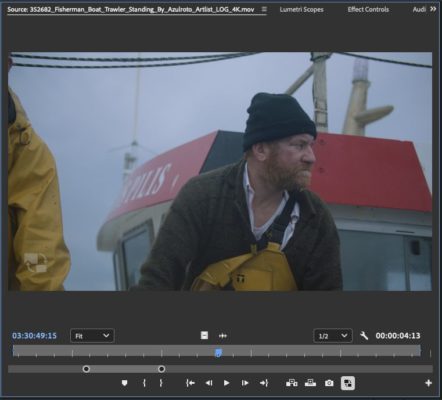Export a frame with the camera icon
The width and height of the screenshot is (442, 400).
[x=329, y=383]
